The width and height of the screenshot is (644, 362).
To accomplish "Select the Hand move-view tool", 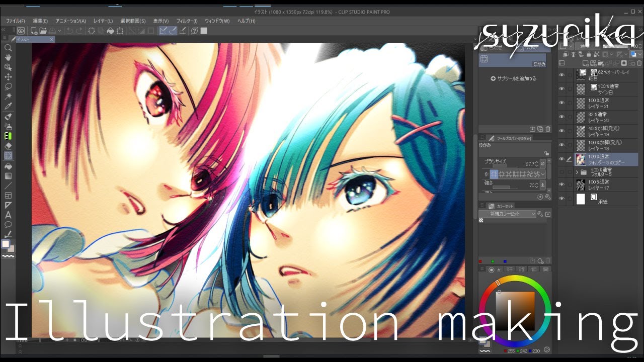I will coord(8,57).
